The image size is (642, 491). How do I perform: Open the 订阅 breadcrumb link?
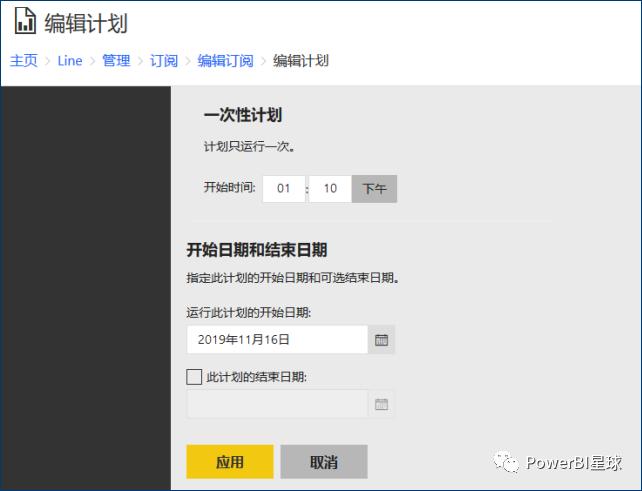pos(164,61)
